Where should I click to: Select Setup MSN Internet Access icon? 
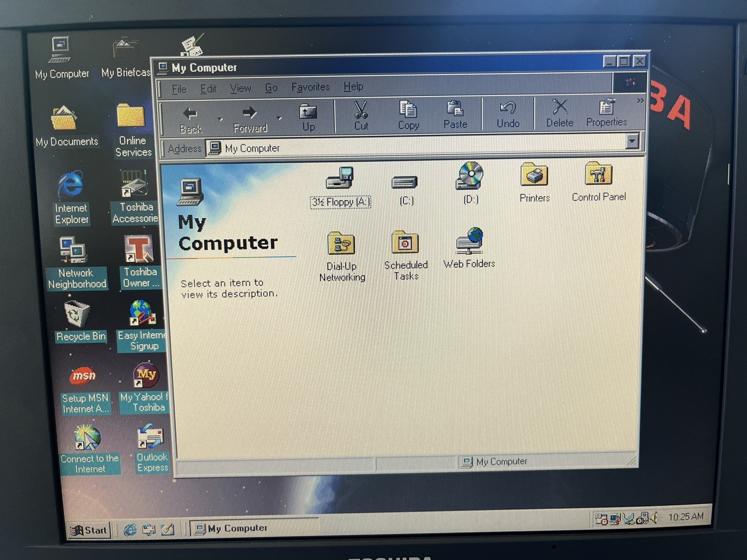pyautogui.click(x=85, y=391)
